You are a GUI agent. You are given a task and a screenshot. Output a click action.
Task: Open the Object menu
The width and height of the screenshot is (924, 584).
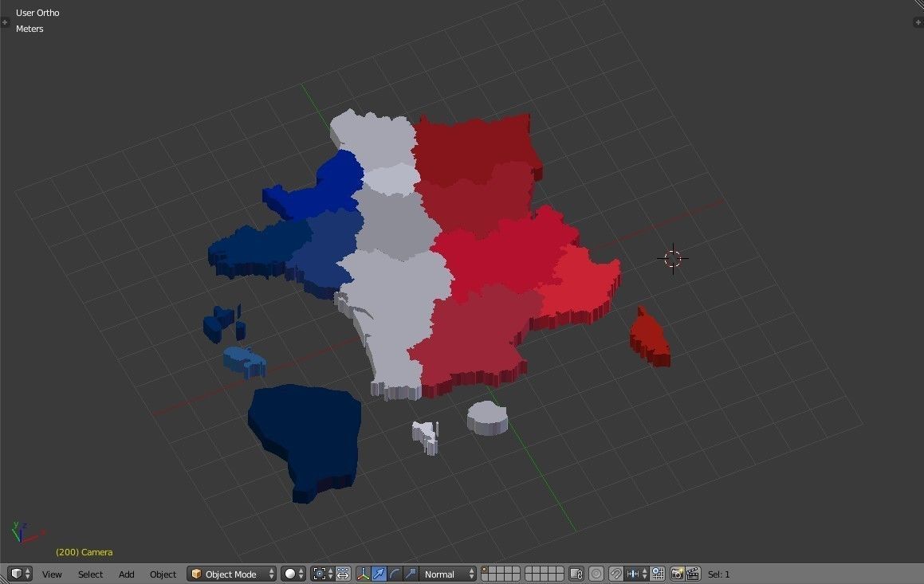coord(163,574)
